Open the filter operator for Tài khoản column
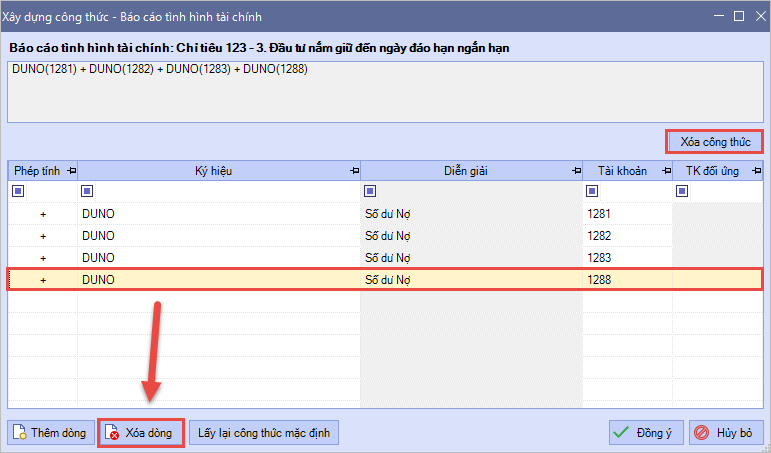This screenshot has width=771, height=453. point(592,191)
